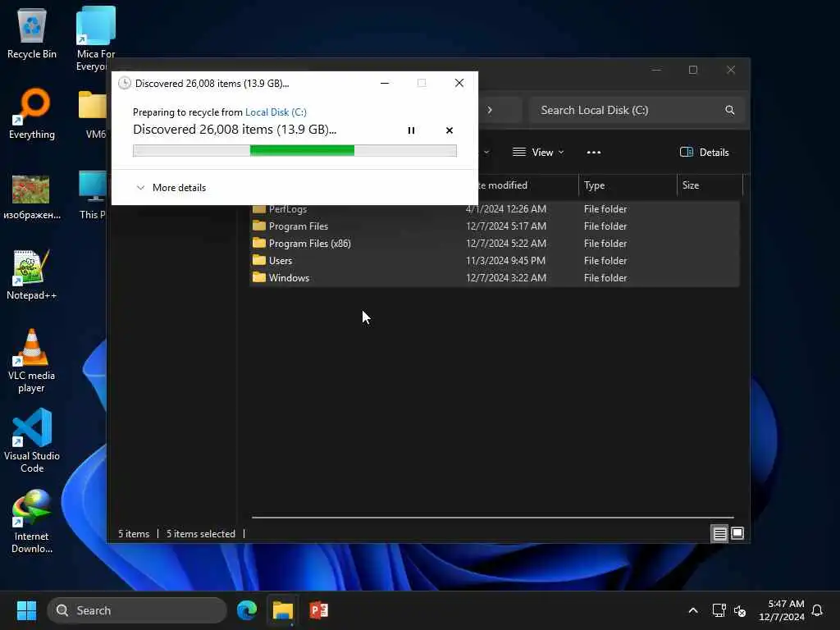Expand More details in progress dialog
The width and height of the screenshot is (840, 630).
171,188
